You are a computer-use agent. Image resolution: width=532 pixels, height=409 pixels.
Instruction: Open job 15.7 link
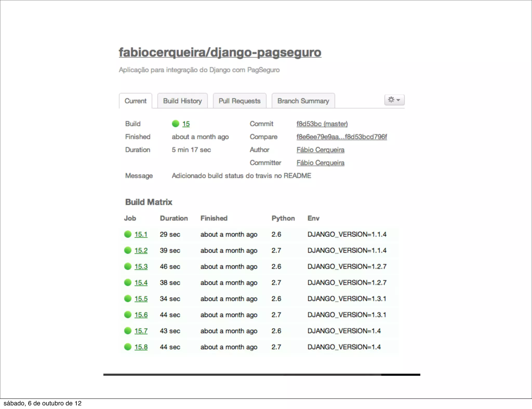141,331
